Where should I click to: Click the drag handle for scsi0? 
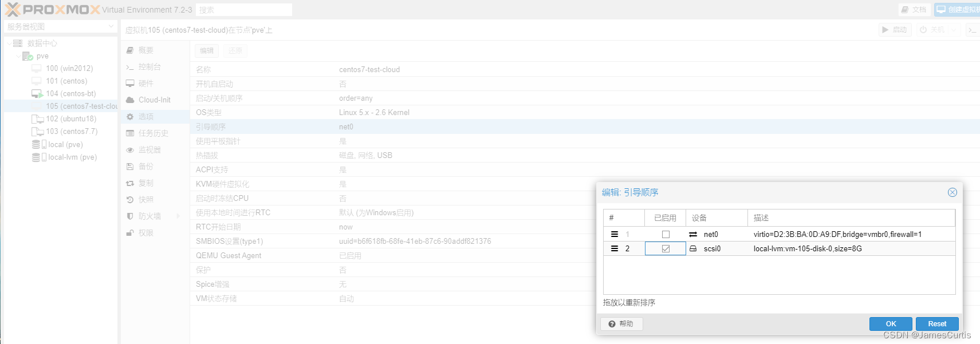click(x=615, y=249)
